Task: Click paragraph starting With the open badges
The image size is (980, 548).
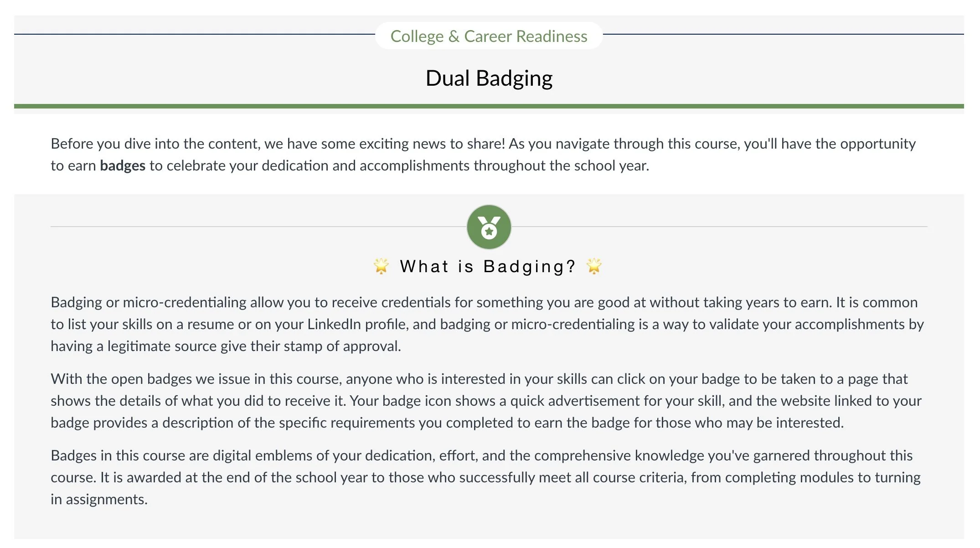Action: [x=486, y=401]
